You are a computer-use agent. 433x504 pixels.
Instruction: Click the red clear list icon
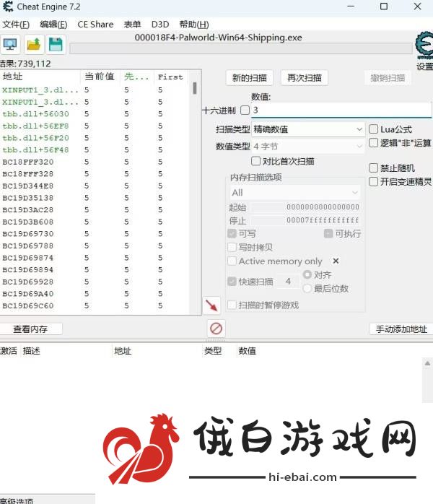tap(216, 329)
